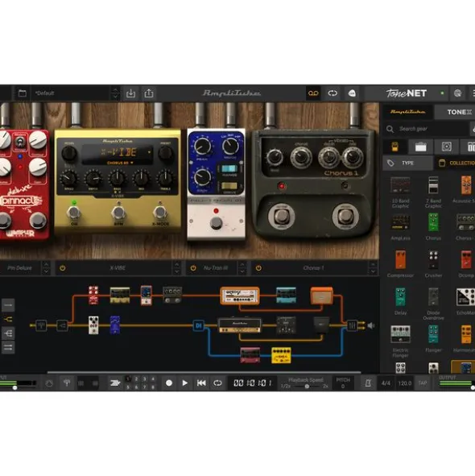Viewport: 475px width, 476px height.
Task: Toggle X-VIBE power button in slot bar
Action: 63,268
